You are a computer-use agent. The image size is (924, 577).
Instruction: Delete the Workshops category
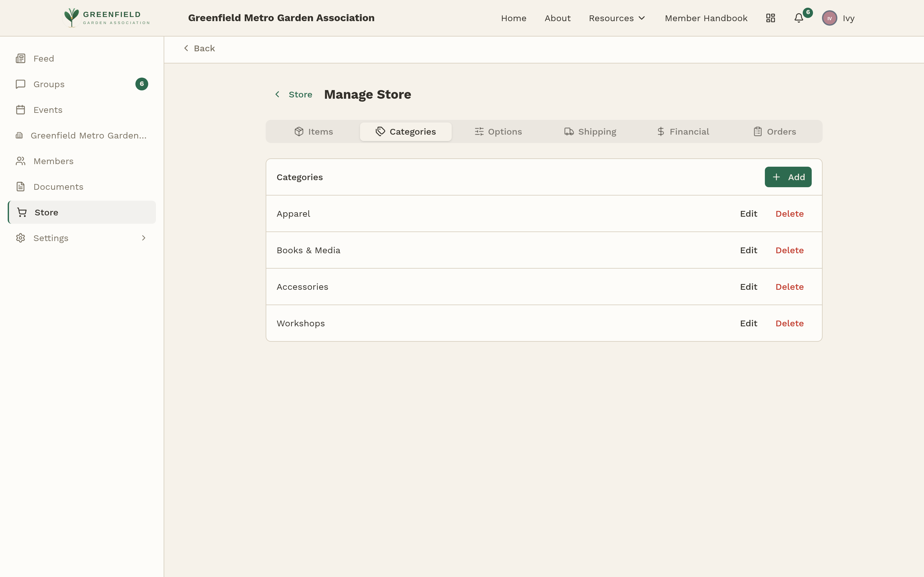click(x=789, y=323)
